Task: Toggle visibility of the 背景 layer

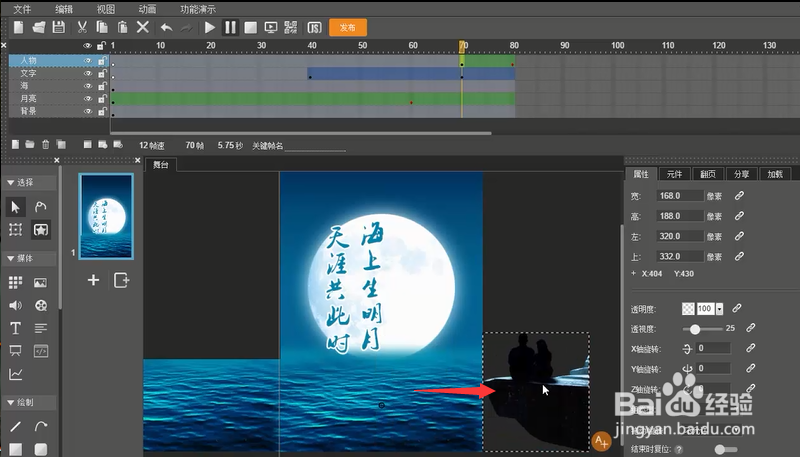Action: point(88,111)
